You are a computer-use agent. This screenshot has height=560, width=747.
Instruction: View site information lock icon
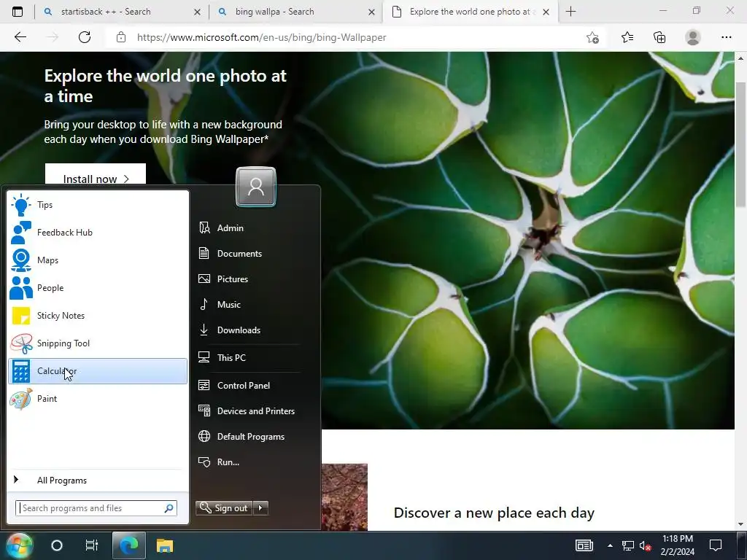pyautogui.click(x=121, y=37)
